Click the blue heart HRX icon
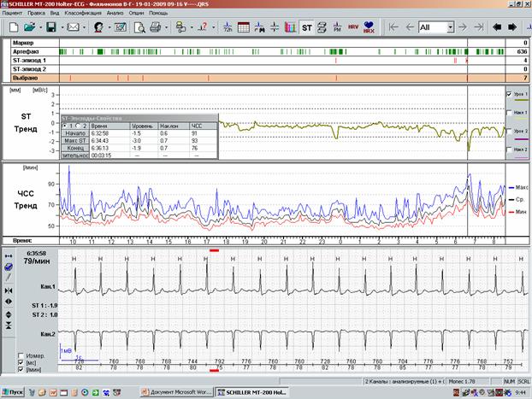This screenshot has width=532, height=399. pos(369,27)
